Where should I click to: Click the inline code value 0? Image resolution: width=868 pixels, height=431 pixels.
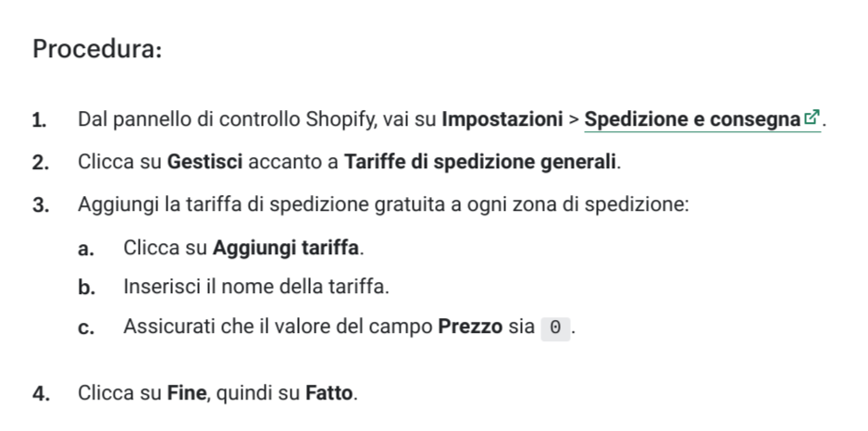coord(555,328)
